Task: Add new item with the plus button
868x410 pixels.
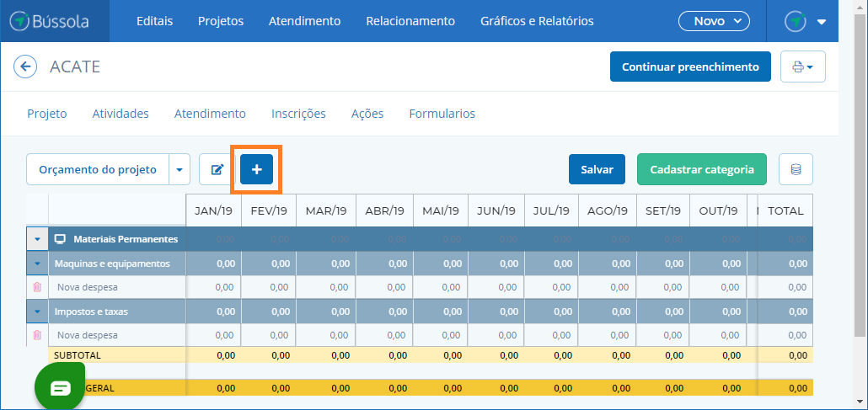Action: coord(256,169)
